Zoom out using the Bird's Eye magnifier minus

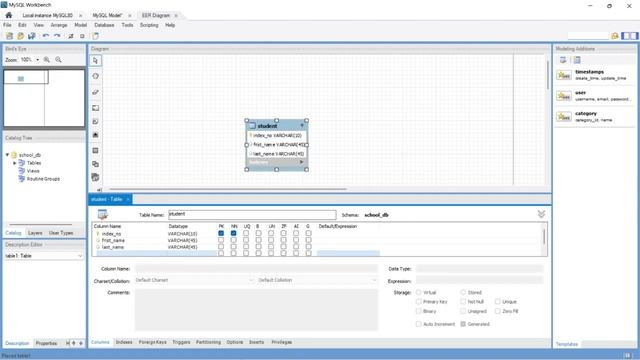pyautogui.click(x=58, y=60)
